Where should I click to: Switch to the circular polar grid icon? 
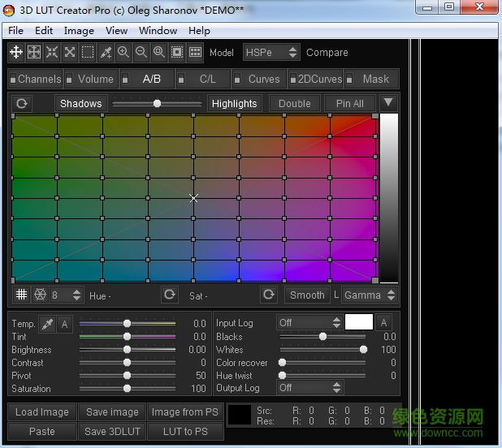pyautogui.click(x=38, y=295)
